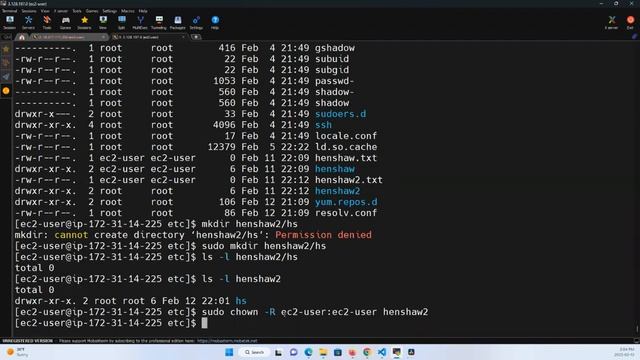This screenshot has width=640, height=360.
Task: Switch to the Home tab
Action: click(x=22, y=37)
